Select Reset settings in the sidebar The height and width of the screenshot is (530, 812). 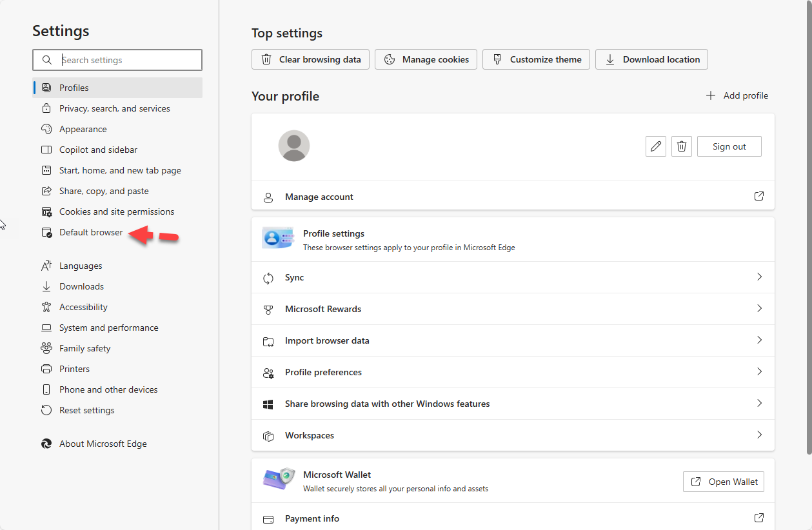(x=117, y=410)
